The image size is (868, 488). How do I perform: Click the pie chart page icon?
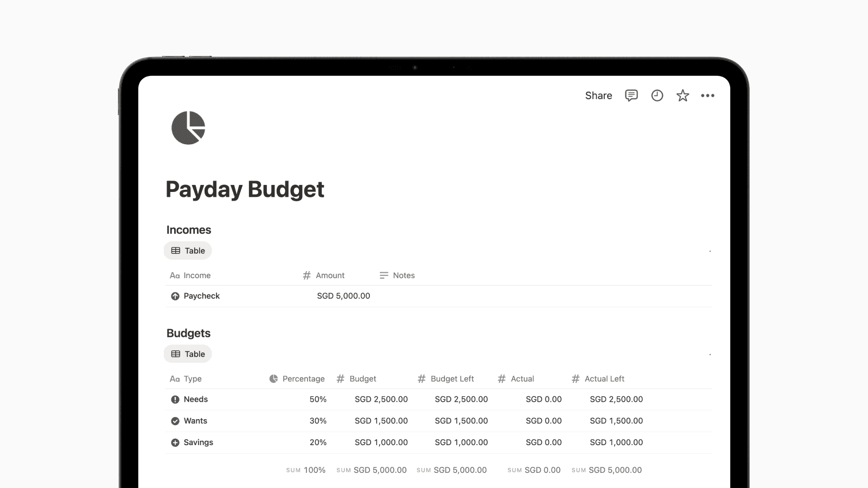[188, 128]
